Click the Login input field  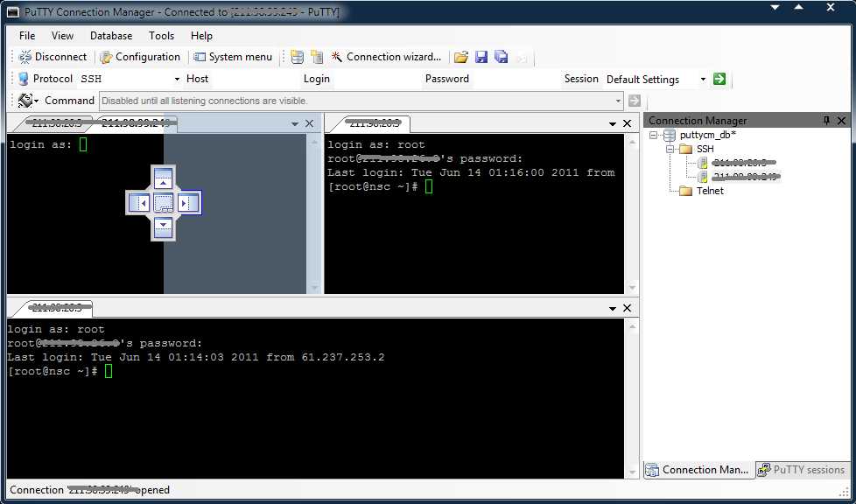click(376, 79)
